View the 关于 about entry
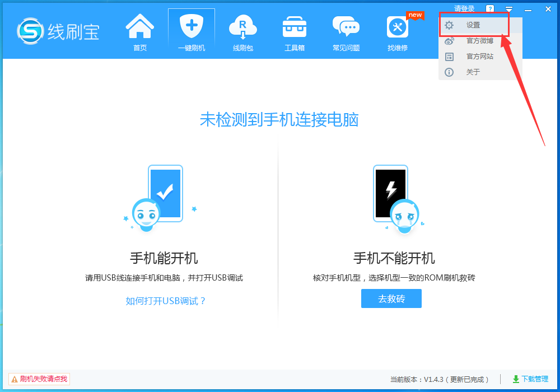 473,72
